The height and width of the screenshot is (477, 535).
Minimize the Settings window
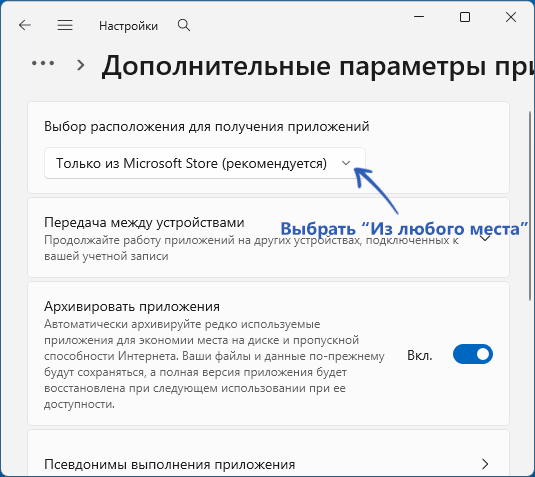tap(419, 16)
